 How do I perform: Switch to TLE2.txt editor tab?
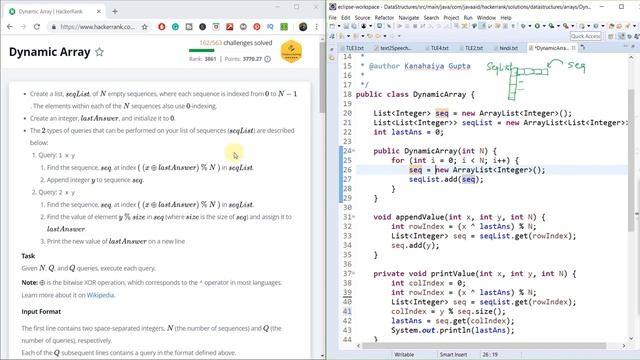[472, 48]
